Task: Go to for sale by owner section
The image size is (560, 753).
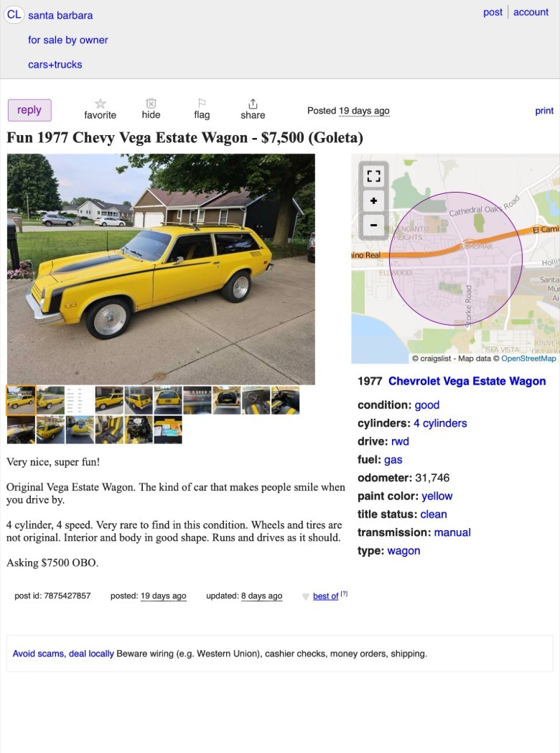Action: (67, 40)
